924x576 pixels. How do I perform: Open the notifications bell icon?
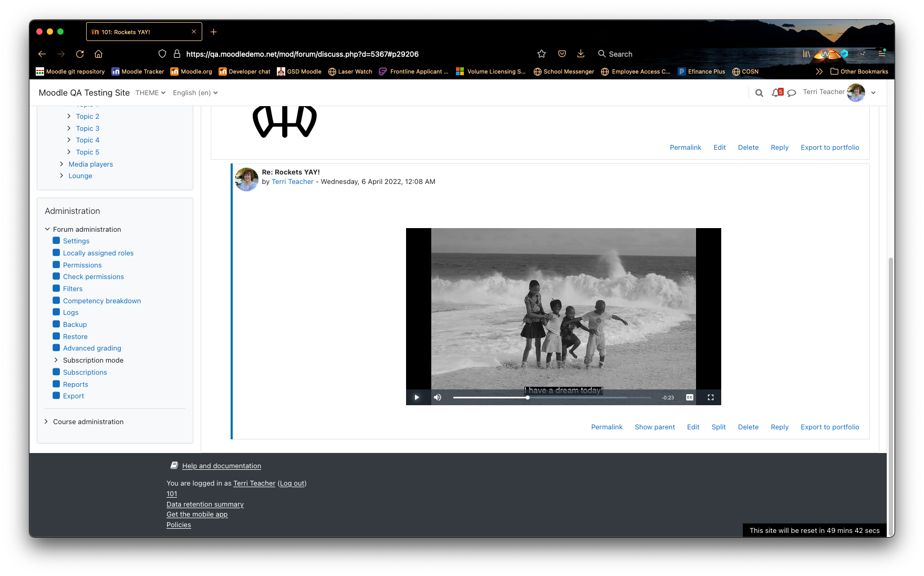(x=777, y=92)
